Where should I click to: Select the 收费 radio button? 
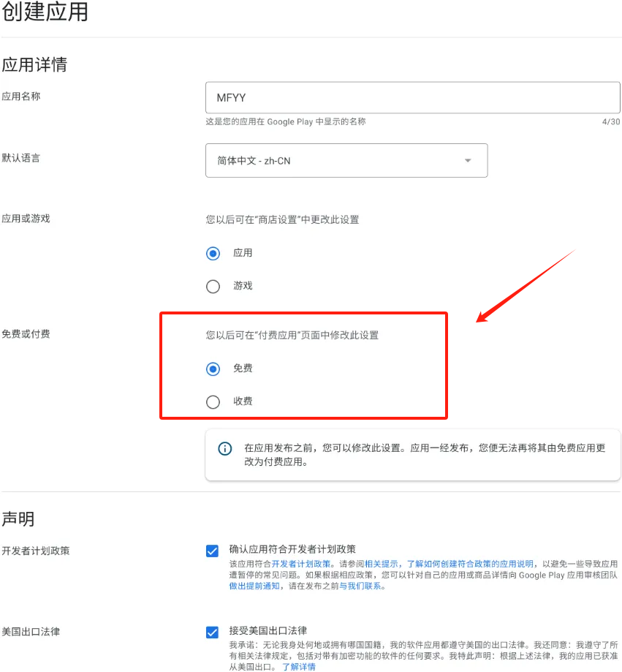213,402
